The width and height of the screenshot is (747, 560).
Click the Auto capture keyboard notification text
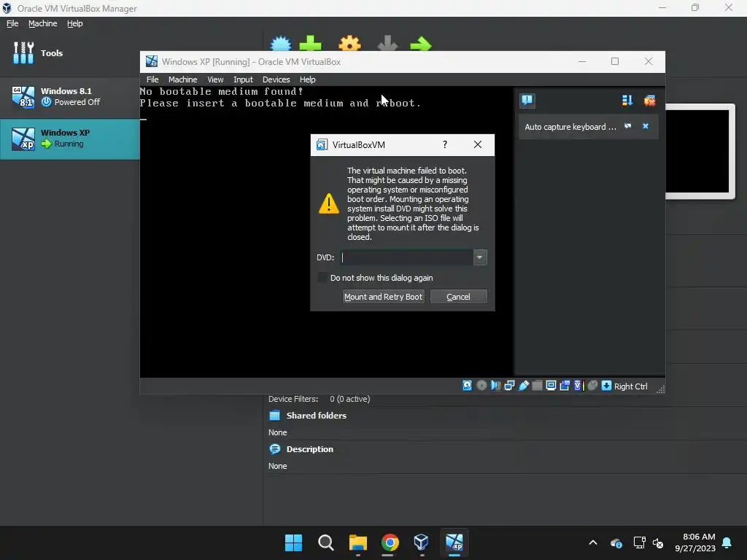(570, 127)
